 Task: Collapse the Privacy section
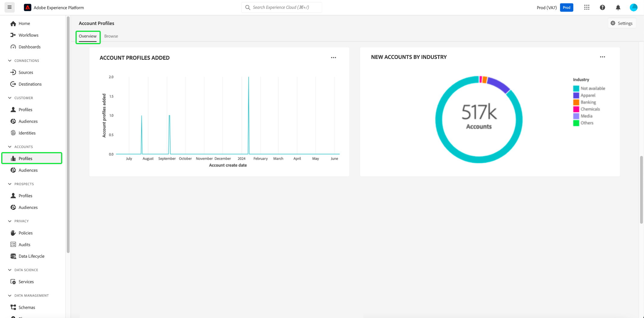point(10,221)
